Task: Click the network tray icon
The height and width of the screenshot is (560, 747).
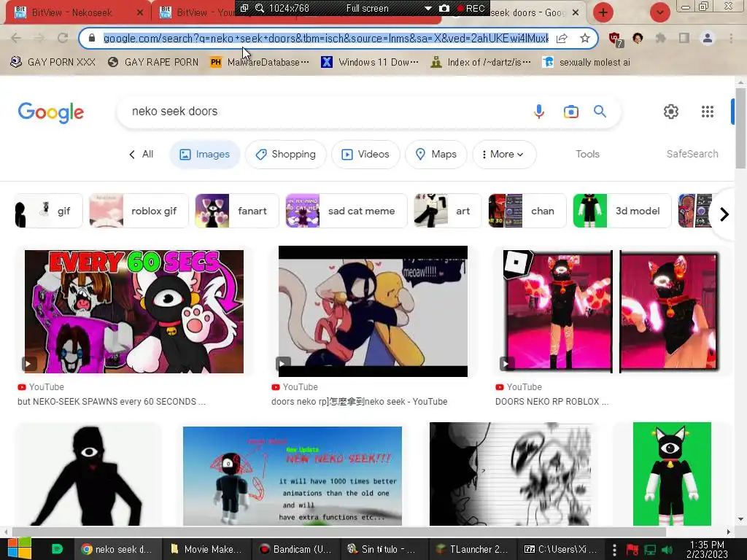Action: (650, 550)
